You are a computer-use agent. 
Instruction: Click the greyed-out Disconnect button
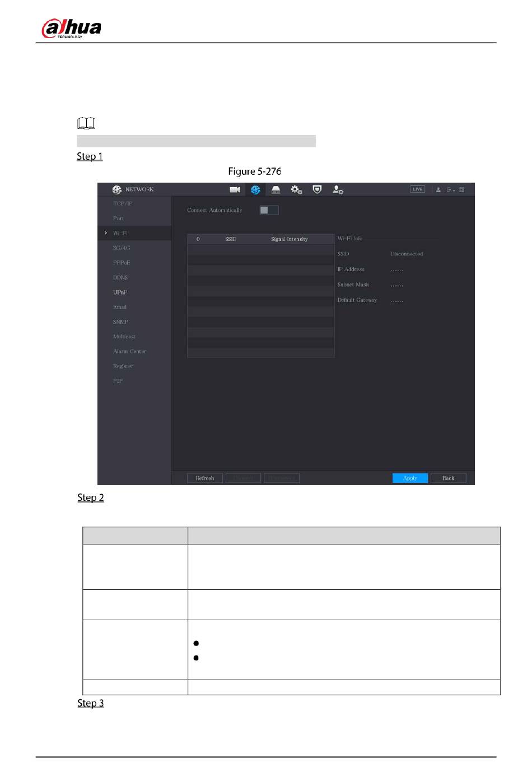[282, 478]
